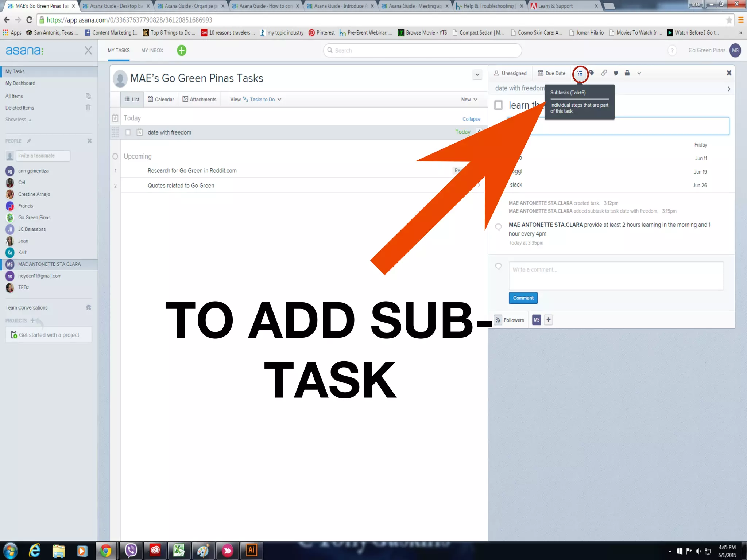Heart the current task
747x560 pixels.
(x=616, y=73)
